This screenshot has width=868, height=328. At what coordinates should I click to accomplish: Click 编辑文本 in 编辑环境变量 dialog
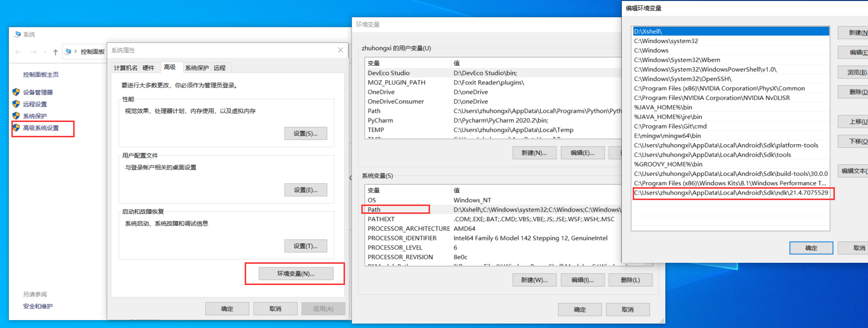(853, 171)
